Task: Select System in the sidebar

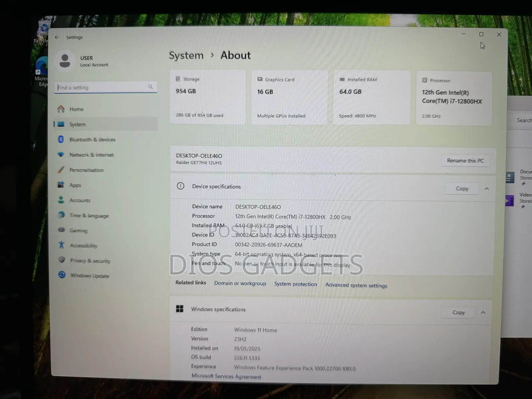Action: (105, 124)
